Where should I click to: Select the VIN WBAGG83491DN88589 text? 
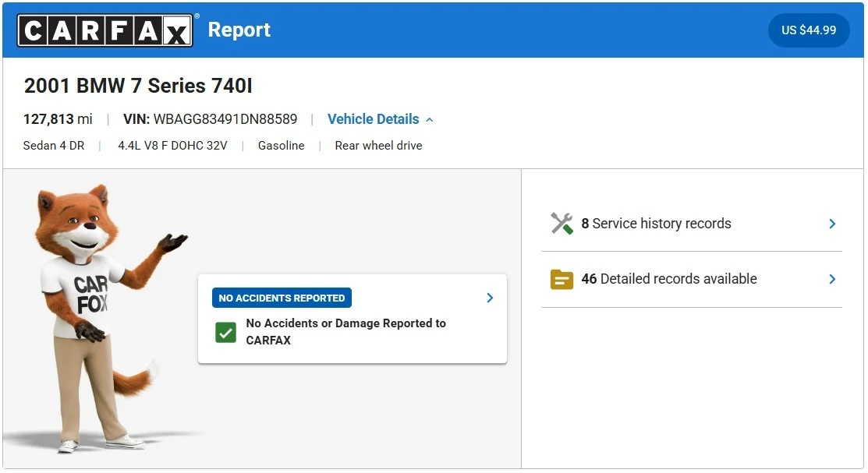tap(210, 119)
